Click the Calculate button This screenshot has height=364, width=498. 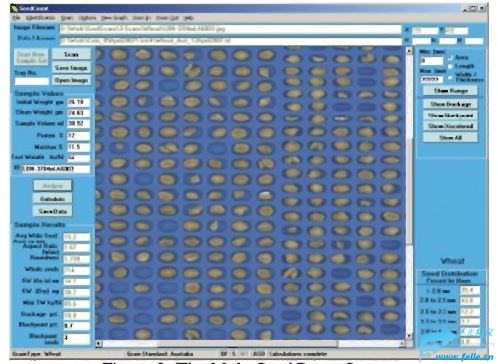pyautogui.click(x=52, y=199)
